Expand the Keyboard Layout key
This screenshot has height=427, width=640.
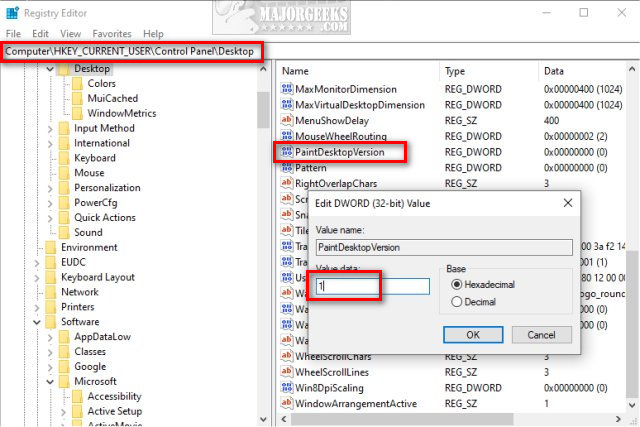(x=37, y=277)
